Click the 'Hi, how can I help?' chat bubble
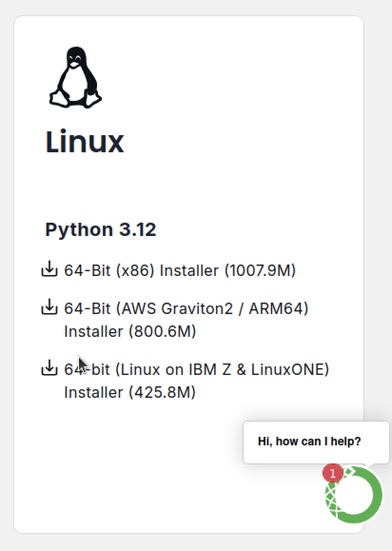The image size is (392, 551). 316,442
